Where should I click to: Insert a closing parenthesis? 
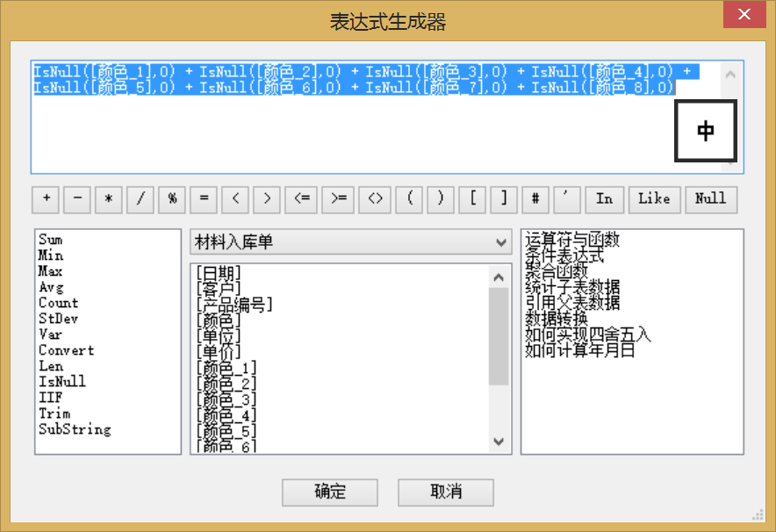coord(441,200)
